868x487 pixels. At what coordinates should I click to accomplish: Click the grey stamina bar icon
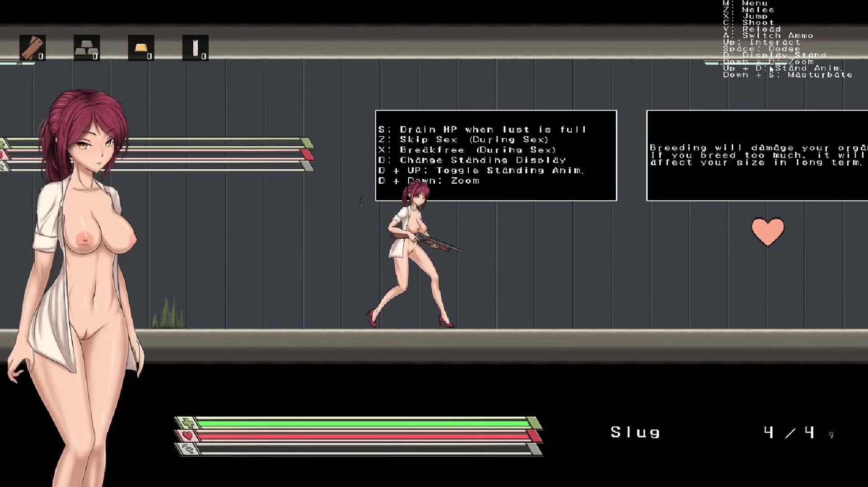tap(187, 449)
